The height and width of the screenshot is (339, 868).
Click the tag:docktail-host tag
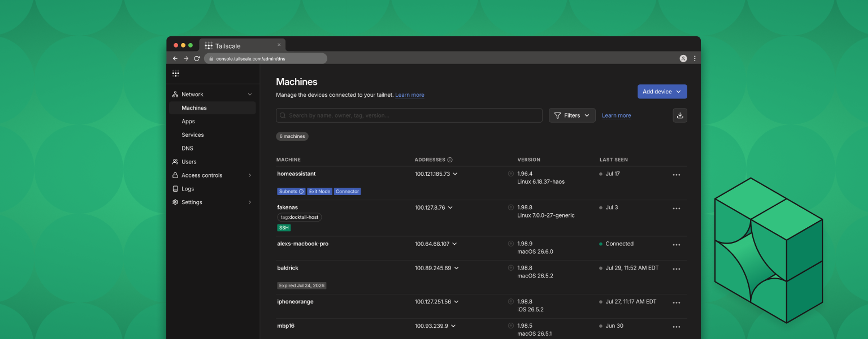(x=299, y=217)
